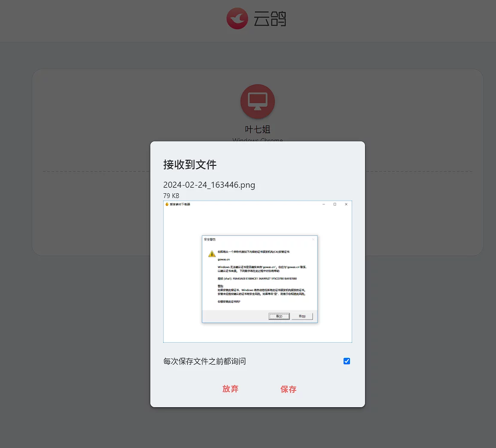Click the previewed window's minimize icon
This screenshot has height=448, width=496.
pos(323,204)
